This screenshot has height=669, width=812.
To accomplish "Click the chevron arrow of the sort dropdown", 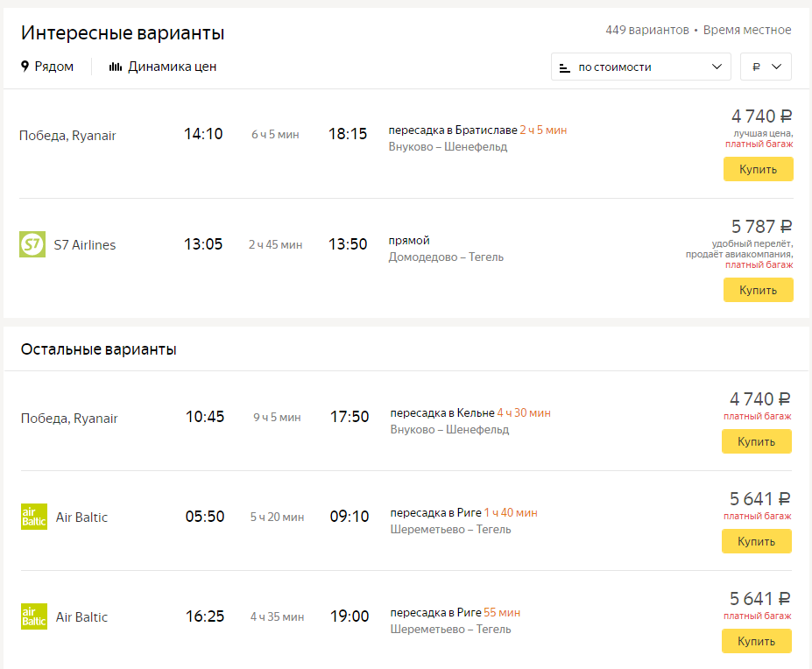I will (x=717, y=67).
